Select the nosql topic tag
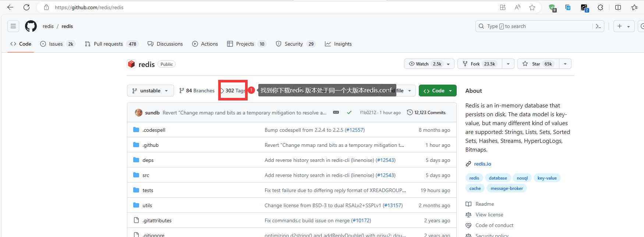Image resolution: width=644 pixels, height=237 pixels. [x=522, y=178]
